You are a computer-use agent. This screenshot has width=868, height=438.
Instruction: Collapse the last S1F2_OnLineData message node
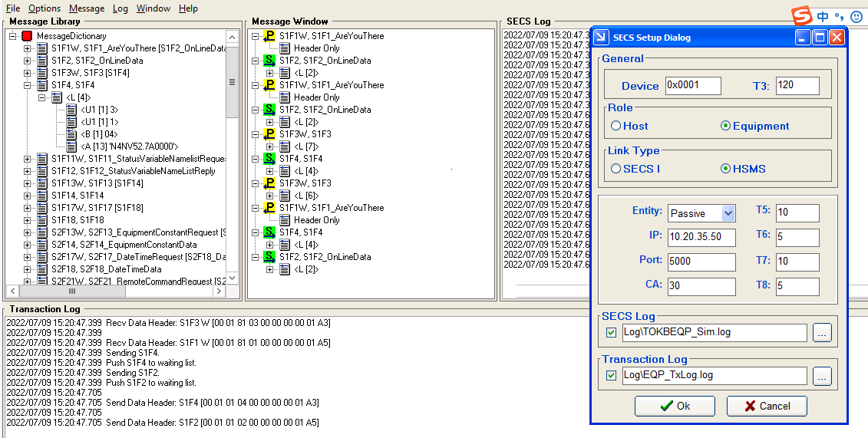tap(255, 257)
